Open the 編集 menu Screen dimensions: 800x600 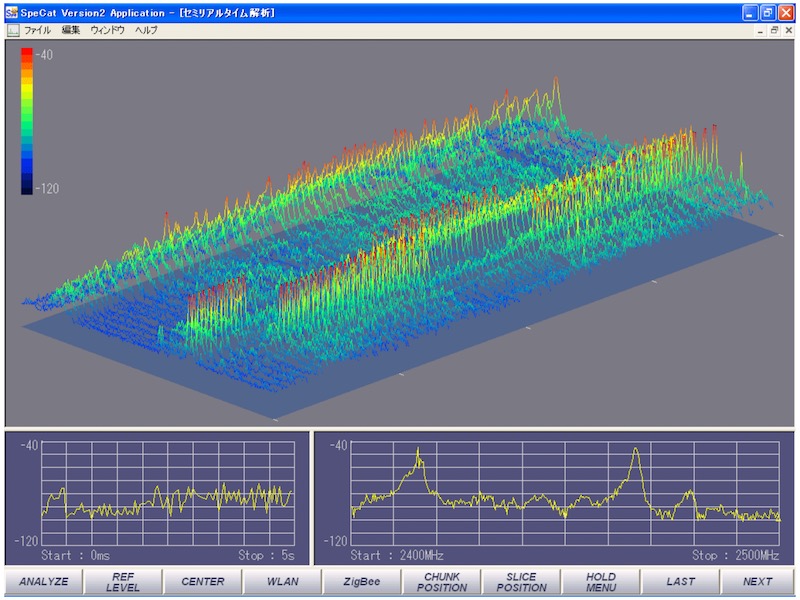pyautogui.click(x=71, y=30)
